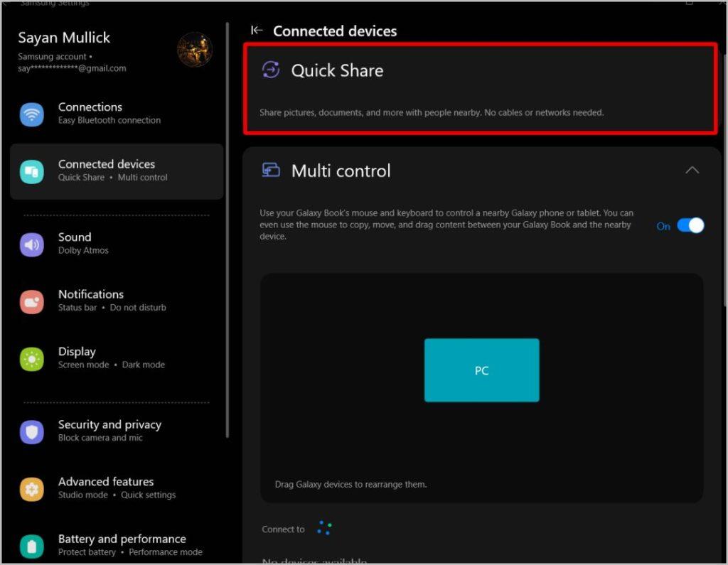Click 'Easy Bluetooth connection' subtitle
The width and height of the screenshot is (728, 565).
pyautogui.click(x=109, y=120)
